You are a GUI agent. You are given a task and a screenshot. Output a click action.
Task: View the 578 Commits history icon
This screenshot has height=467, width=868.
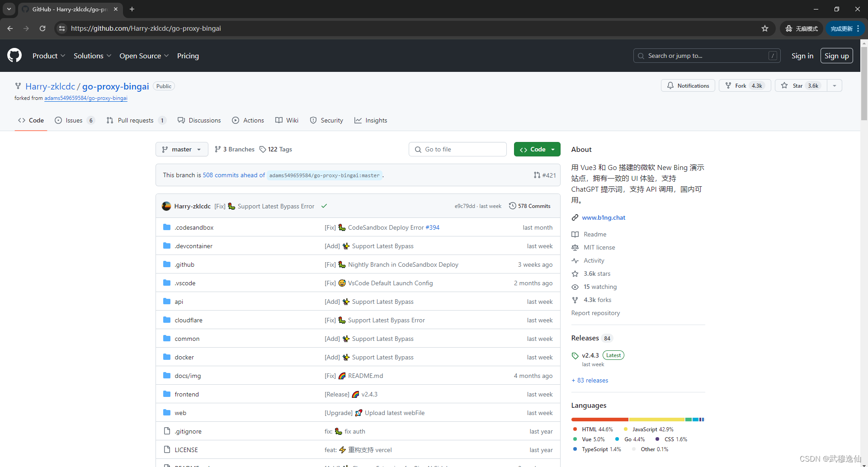(x=513, y=206)
